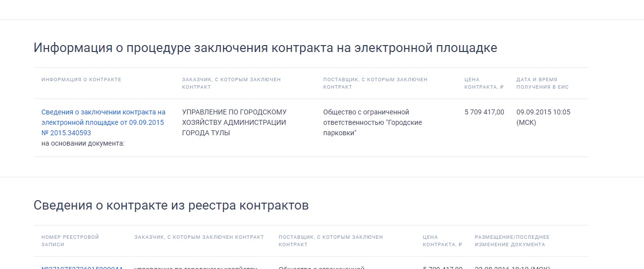Click the 'Сведения о контракте из реестра контрактов' heading

point(171,206)
